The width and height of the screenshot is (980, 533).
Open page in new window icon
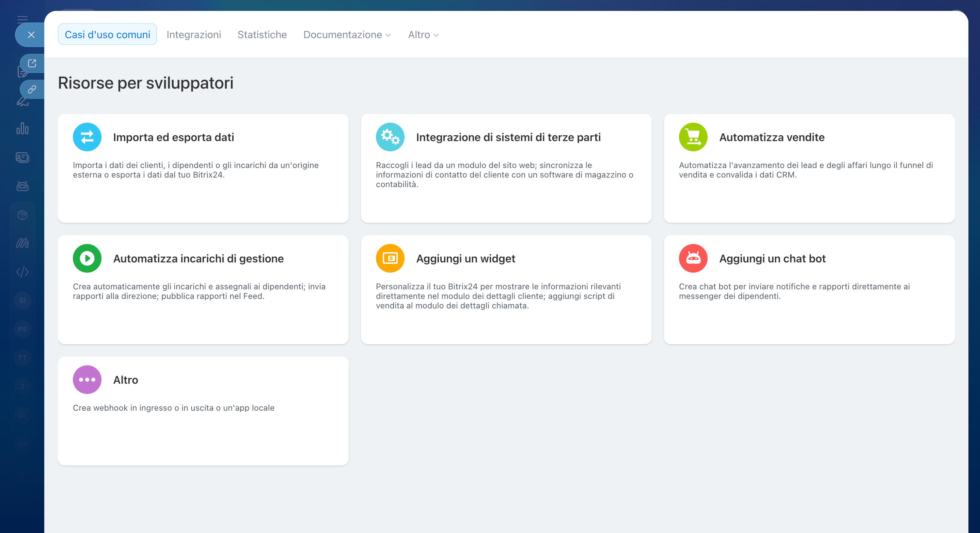point(32,63)
